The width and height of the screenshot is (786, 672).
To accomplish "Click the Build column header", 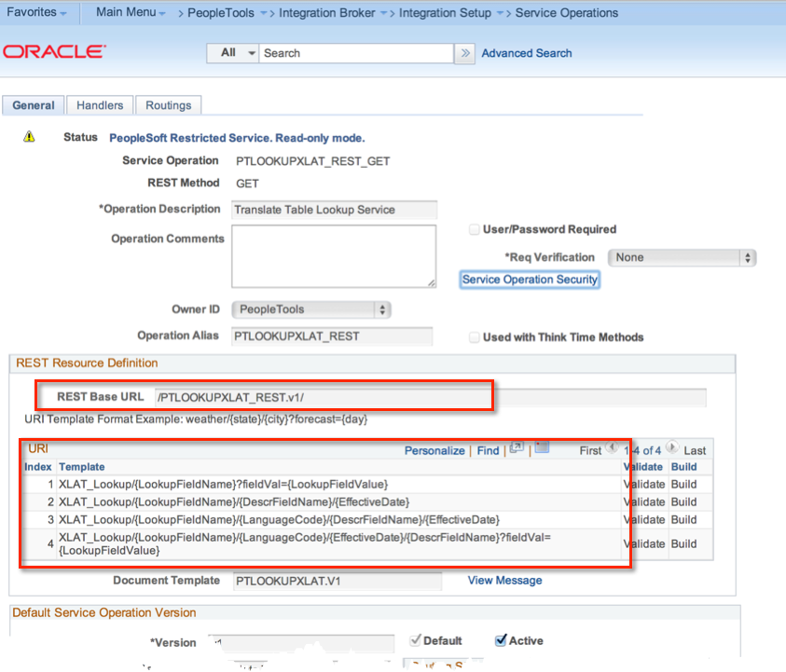I will tap(683, 467).
